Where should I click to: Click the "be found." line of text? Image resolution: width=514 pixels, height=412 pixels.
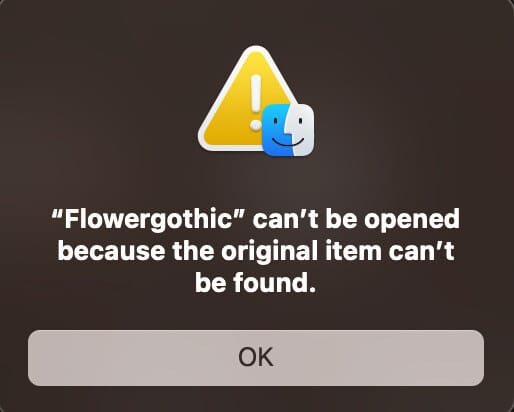255,282
